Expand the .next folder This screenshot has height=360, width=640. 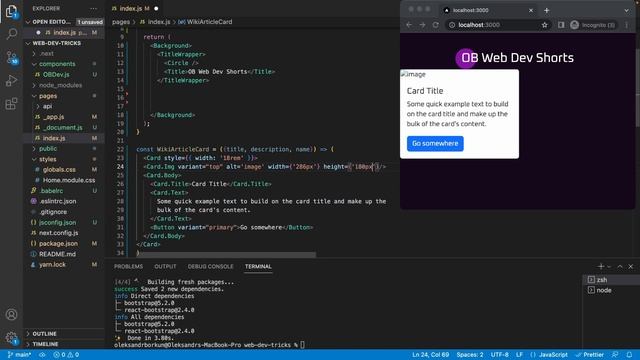click(x=46, y=53)
